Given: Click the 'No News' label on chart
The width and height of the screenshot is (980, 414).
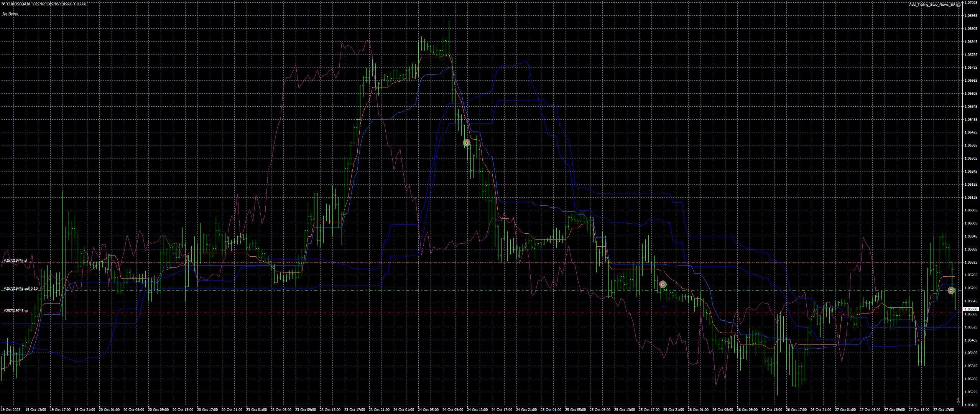Looking at the screenshot, I should pyautogui.click(x=10, y=14).
